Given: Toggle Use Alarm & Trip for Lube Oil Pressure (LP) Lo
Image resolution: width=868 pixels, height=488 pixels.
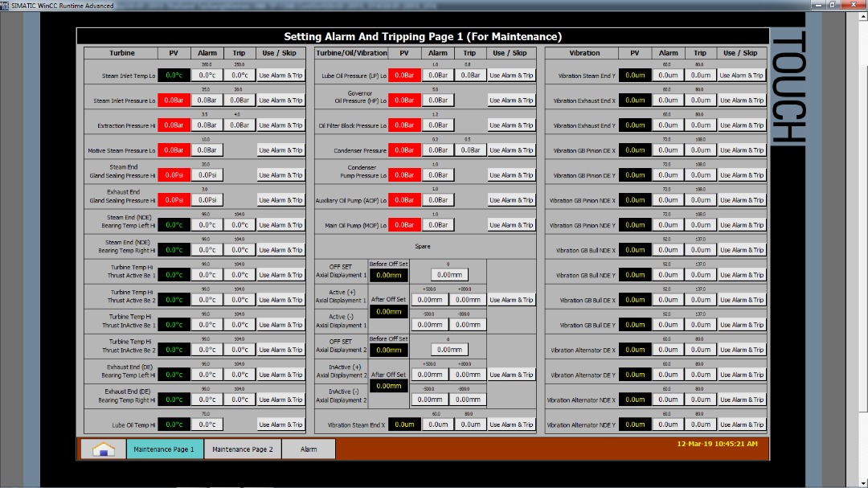Looking at the screenshot, I should pos(511,76).
